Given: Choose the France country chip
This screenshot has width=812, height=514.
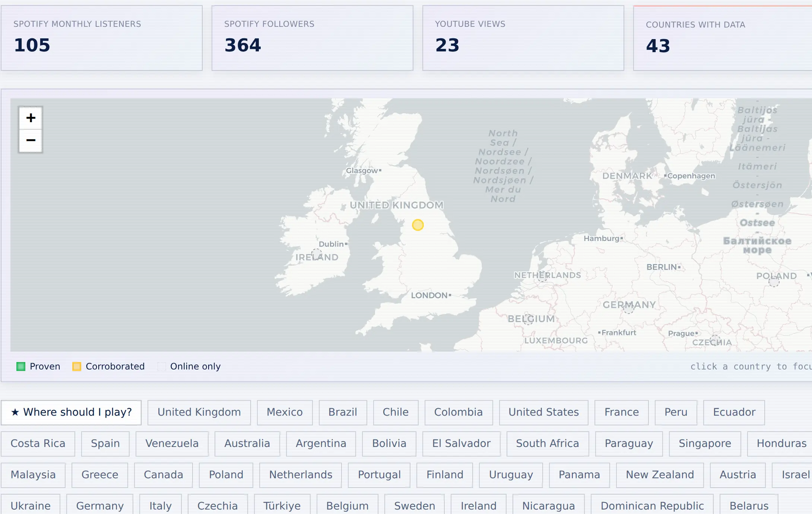Looking at the screenshot, I should click(622, 412).
